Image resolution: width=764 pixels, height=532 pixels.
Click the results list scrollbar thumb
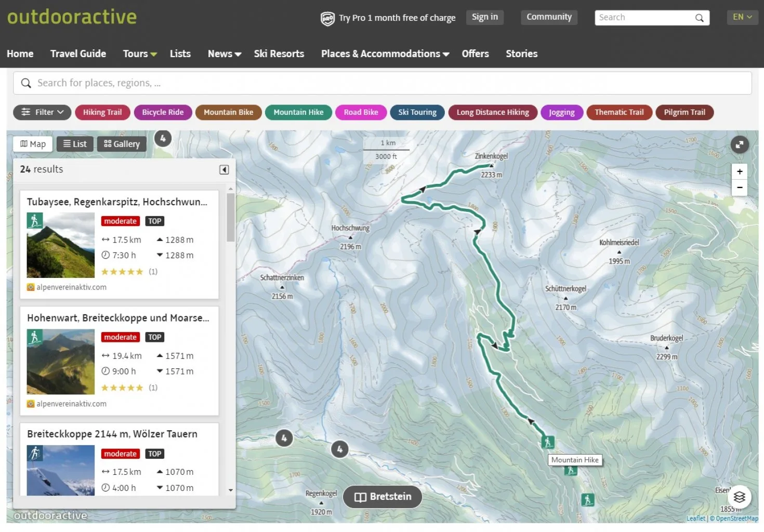(230, 217)
